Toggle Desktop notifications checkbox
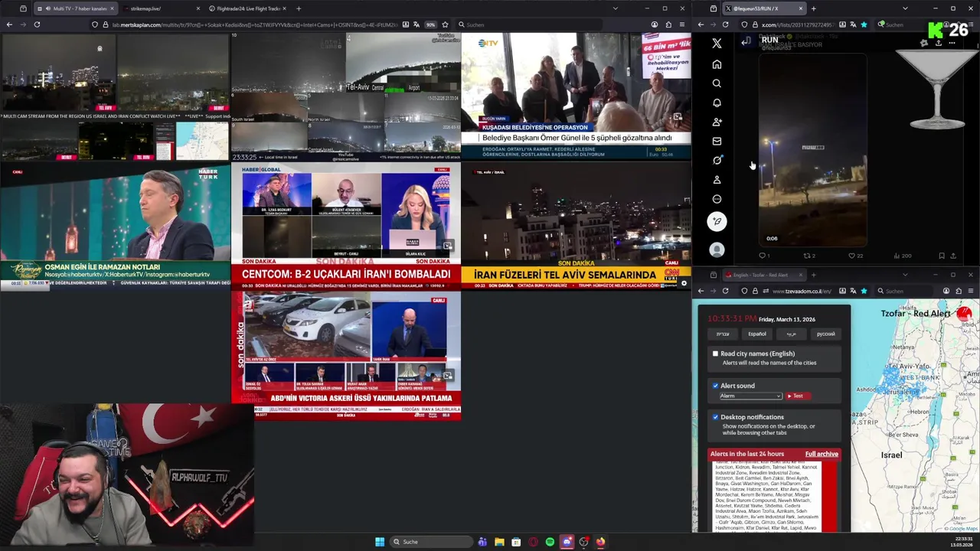Viewport: 980px width, 551px height. coord(715,417)
